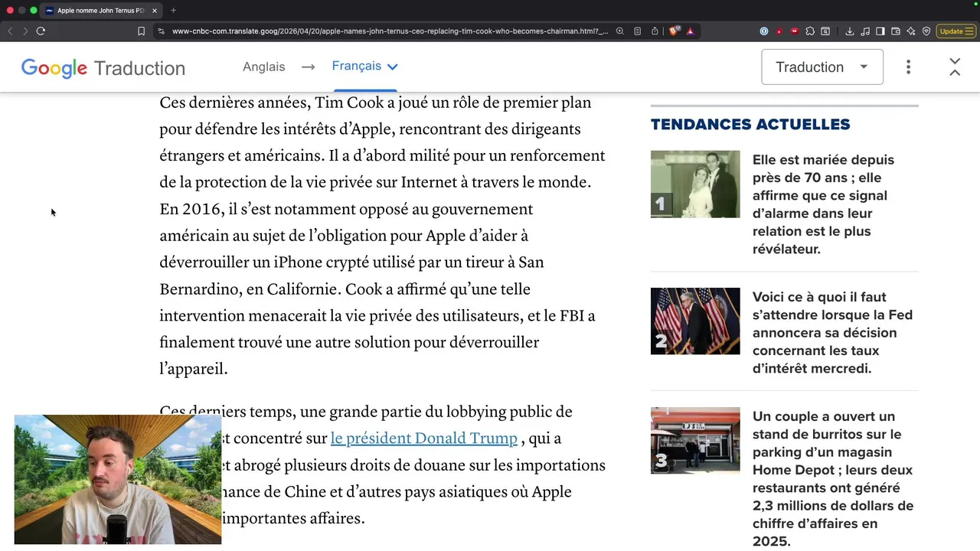Open a new browser tab
This screenshot has height=551, width=980.
point(173,11)
